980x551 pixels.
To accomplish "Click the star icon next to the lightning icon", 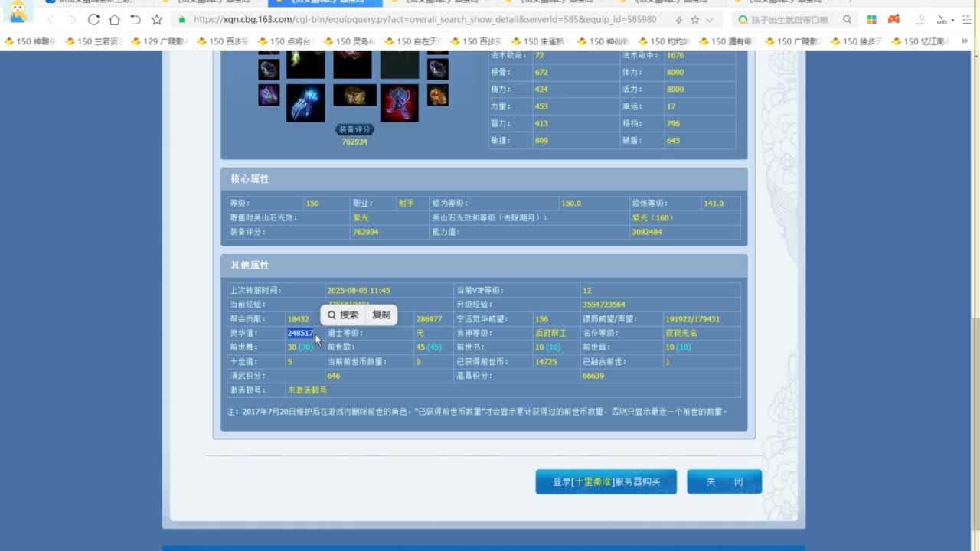I will tap(695, 20).
